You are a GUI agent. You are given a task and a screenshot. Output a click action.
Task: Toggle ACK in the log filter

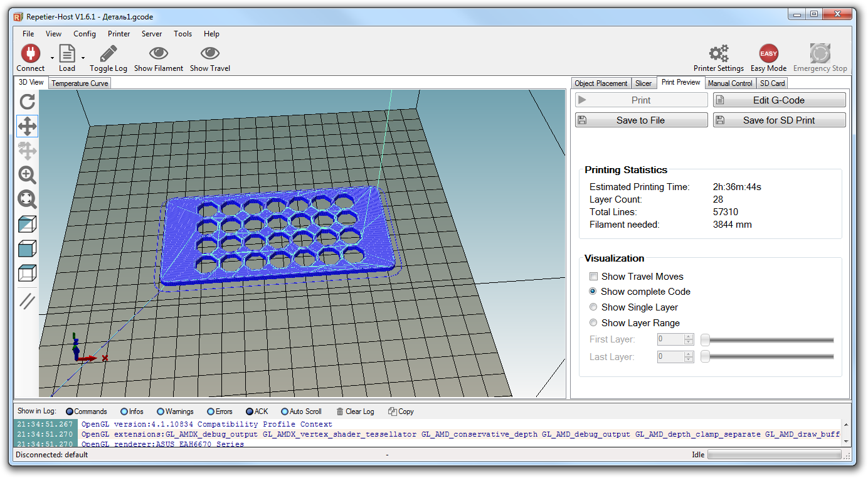coord(257,412)
